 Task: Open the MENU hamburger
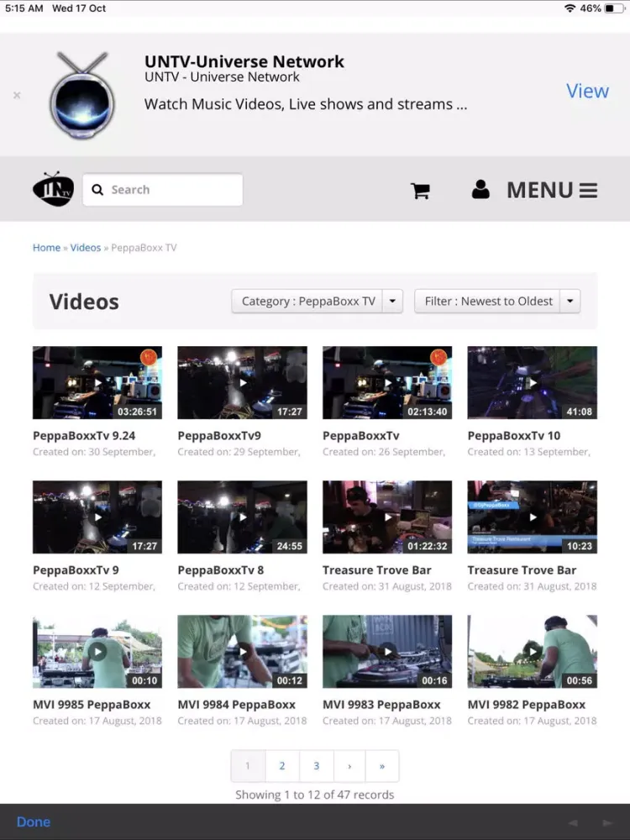552,190
